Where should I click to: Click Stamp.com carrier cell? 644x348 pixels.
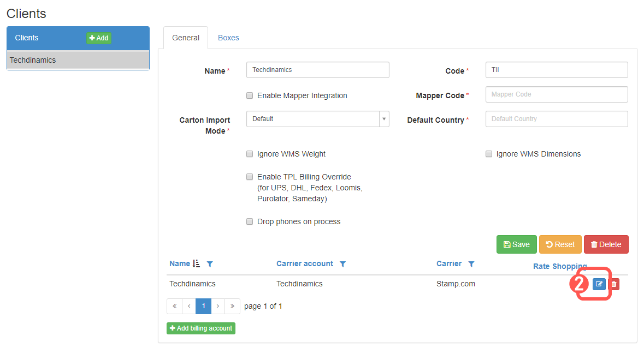click(456, 284)
